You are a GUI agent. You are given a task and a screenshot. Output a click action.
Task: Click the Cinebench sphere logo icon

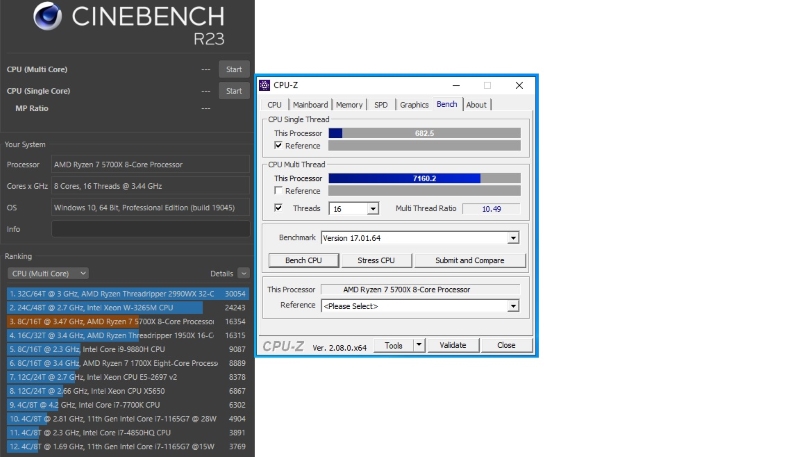click(x=47, y=15)
